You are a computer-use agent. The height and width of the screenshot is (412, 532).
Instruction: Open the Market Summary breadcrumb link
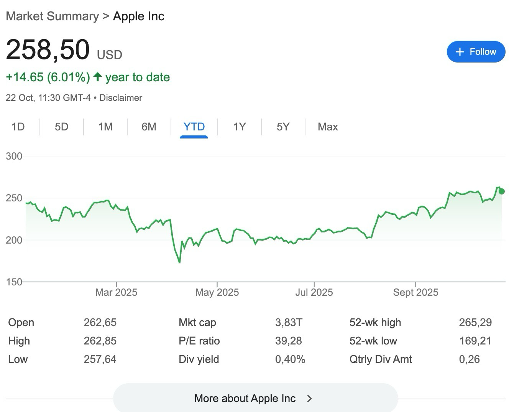click(53, 16)
